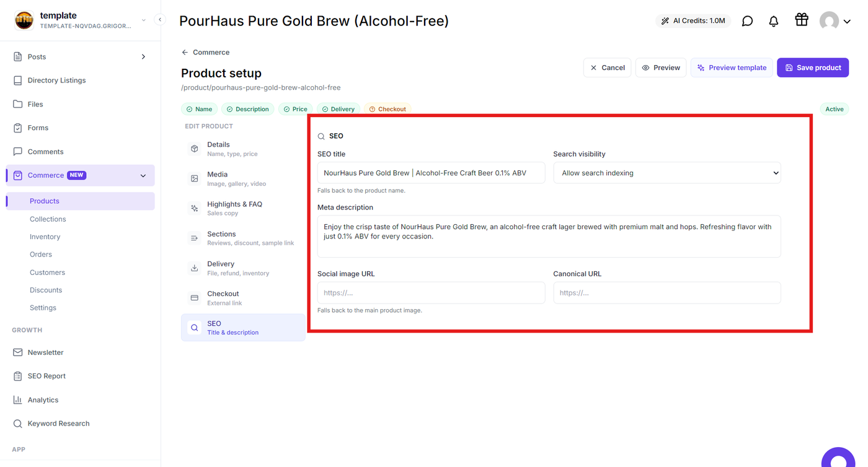Click the Analytics bar chart icon
The width and height of the screenshot is (868, 467).
18,400
